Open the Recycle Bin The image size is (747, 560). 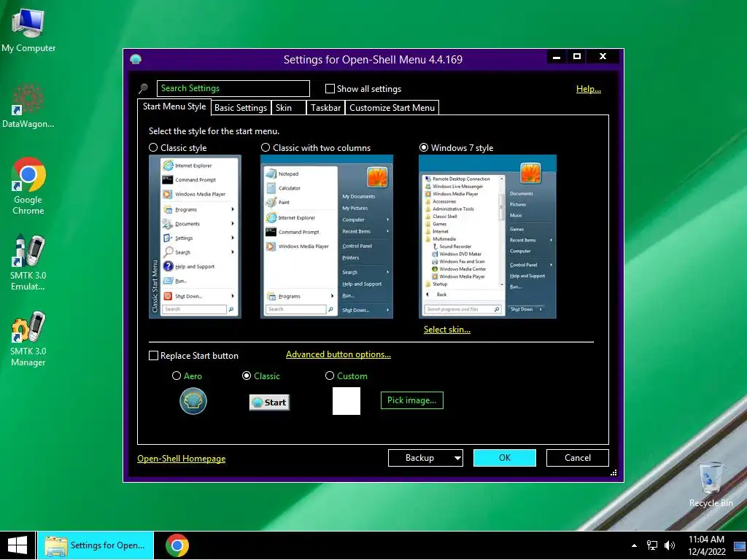point(711,484)
